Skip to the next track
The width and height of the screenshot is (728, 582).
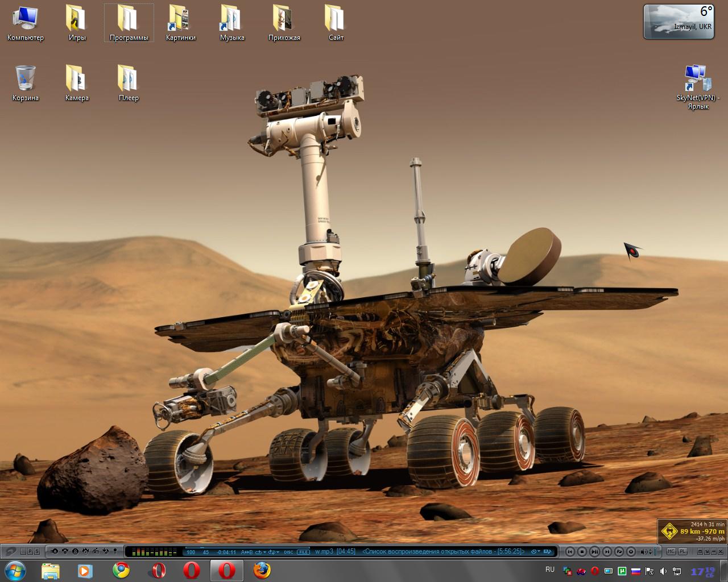(x=607, y=551)
